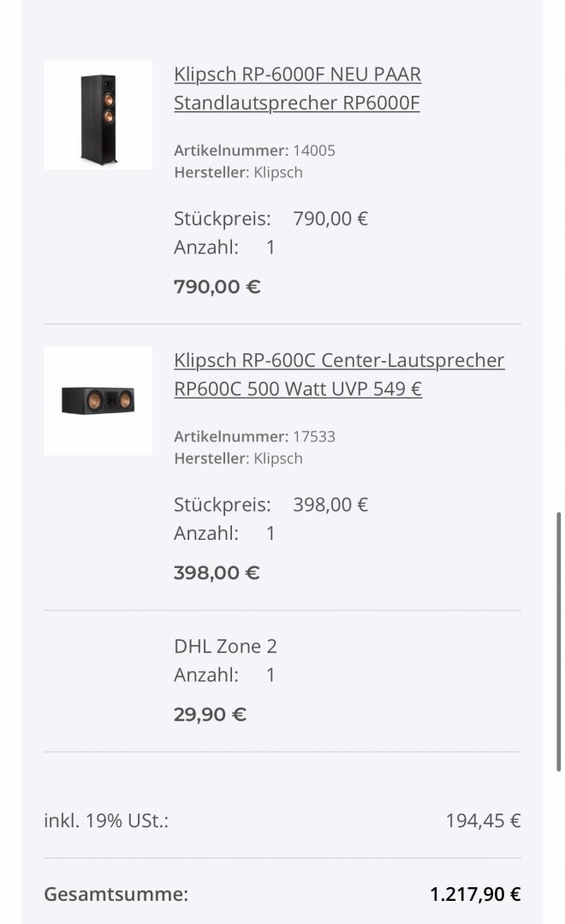Click the 29,90 € shipping cost
Image resolution: width=565 pixels, height=924 pixels.
click(210, 714)
